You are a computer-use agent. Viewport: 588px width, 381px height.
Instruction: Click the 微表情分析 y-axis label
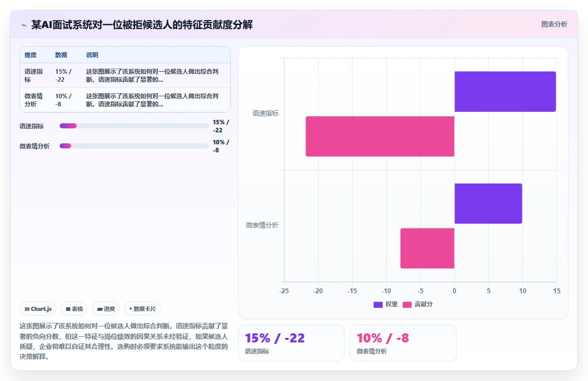tap(262, 225)
